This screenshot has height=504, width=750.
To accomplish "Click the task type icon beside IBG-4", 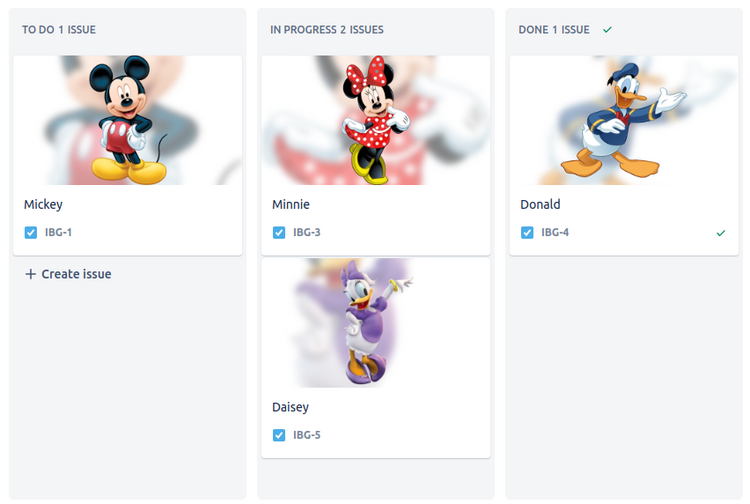I will click(x=527, y=232).
